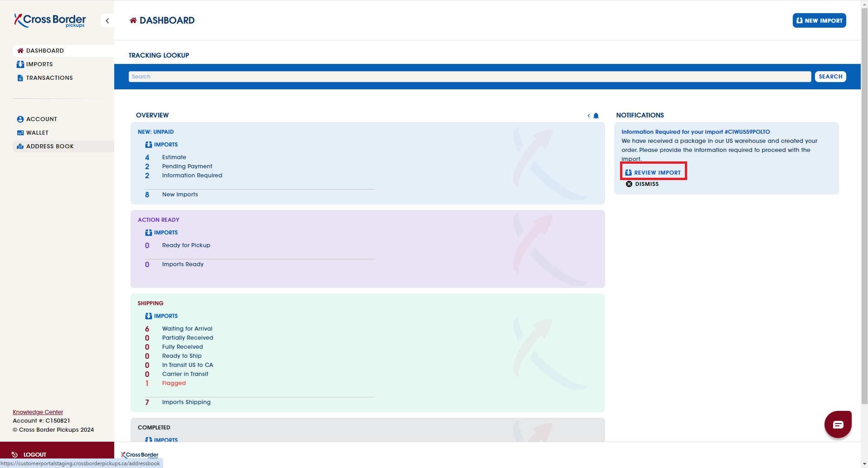Log out using the Logout button
The height and width of the screenshot is (468, 868).
click(x=57, y=454)
